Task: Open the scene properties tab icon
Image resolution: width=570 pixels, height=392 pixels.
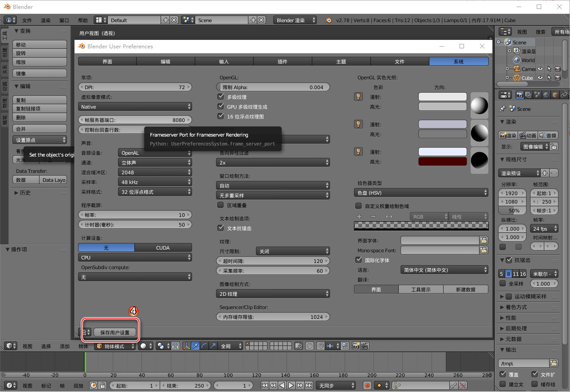Action: click(x=537, y=95)
